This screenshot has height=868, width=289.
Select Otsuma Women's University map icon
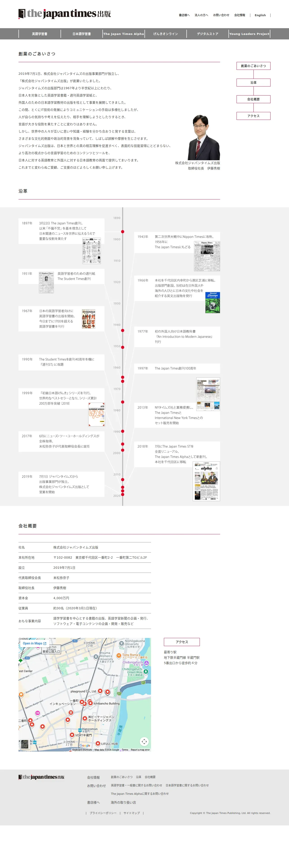96,657
